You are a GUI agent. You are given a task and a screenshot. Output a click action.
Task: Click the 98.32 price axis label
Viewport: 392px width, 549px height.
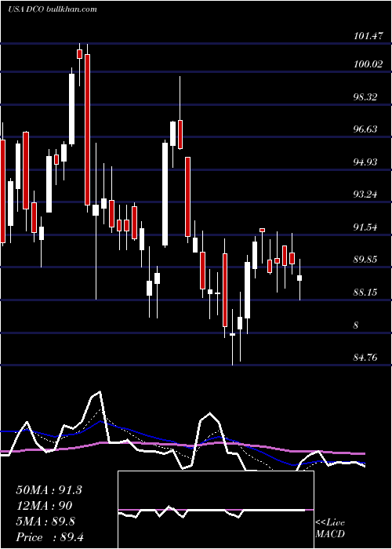pyautogui.click(x=365, y=97)
